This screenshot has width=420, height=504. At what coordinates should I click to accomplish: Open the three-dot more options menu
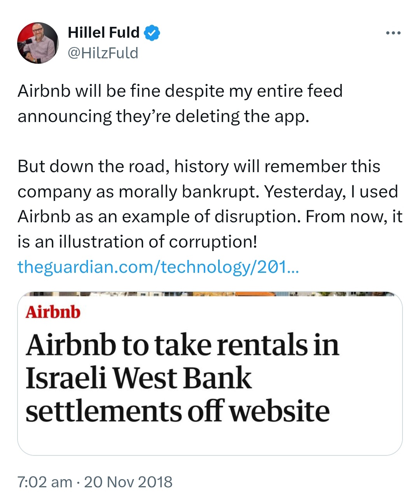pyautogui.click(x=393, y=33)
